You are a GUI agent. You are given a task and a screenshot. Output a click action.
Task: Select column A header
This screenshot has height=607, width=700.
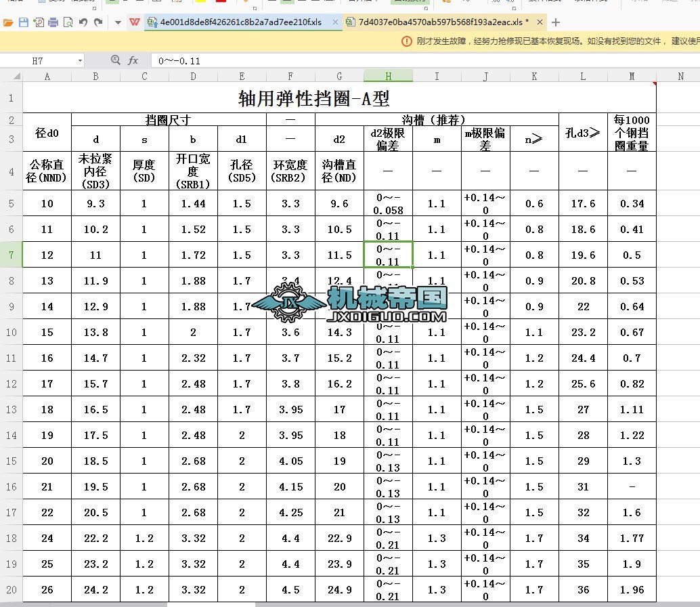click(47, 77)
